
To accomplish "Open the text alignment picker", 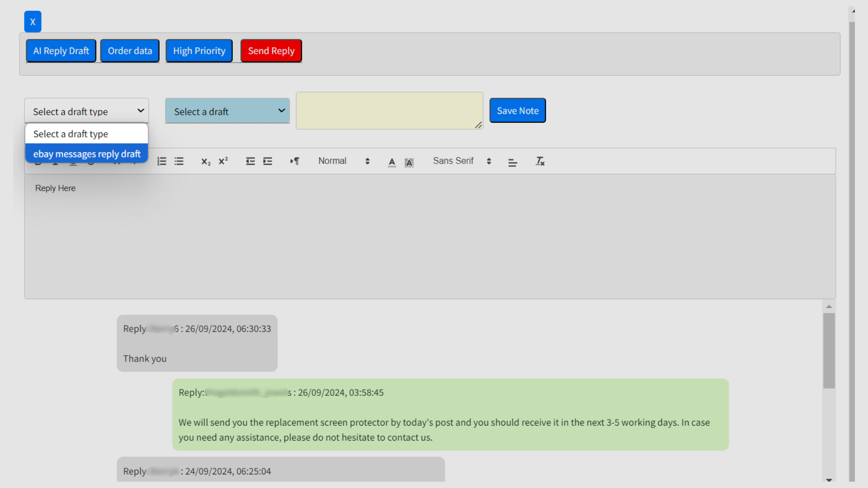I will click(x=512, y=162).
